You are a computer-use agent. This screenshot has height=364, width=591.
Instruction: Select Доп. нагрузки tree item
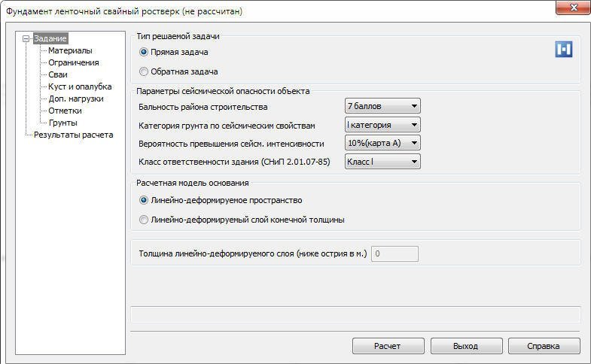[x=76, y=99]
